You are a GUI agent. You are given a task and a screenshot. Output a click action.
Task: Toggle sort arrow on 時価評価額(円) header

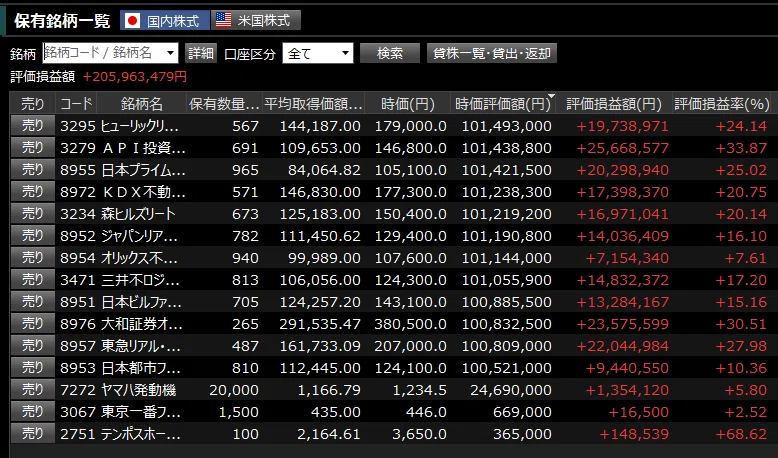coord(551,96)
